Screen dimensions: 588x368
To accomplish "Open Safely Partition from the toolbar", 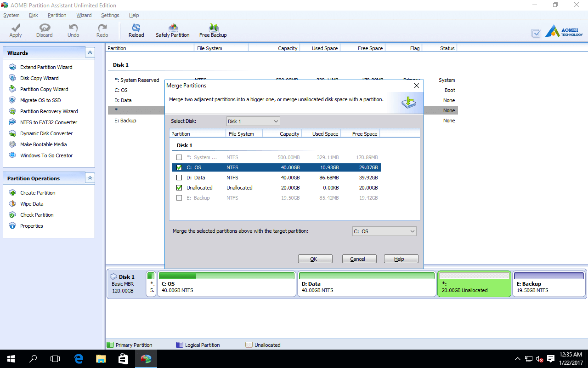I will click(172, 30).
